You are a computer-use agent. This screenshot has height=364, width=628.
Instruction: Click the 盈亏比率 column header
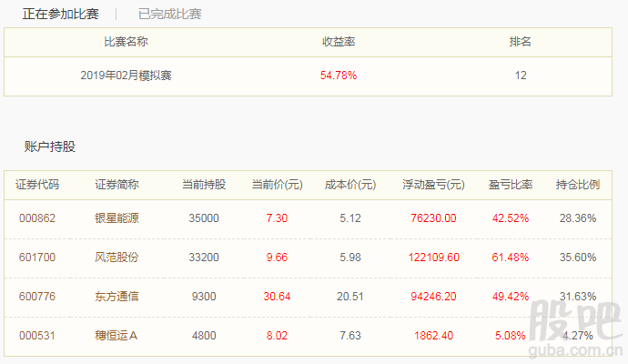(x=511, y=185)
